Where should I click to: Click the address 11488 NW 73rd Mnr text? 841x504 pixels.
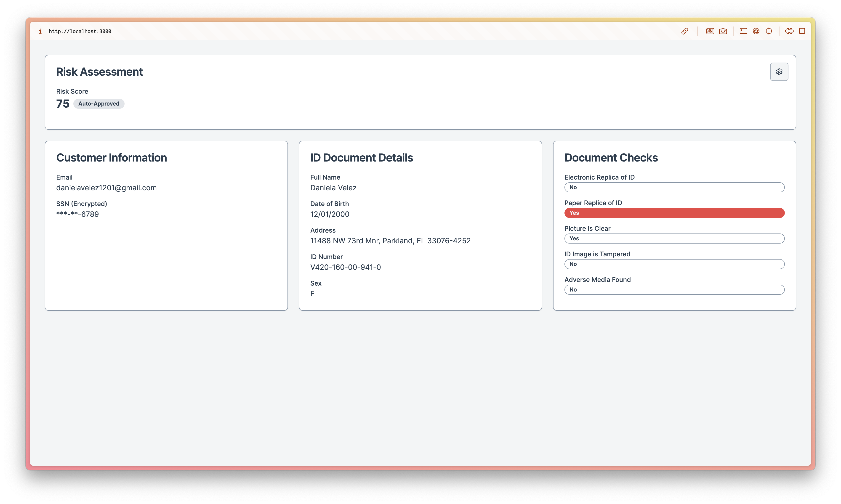[x=390, y=241]
